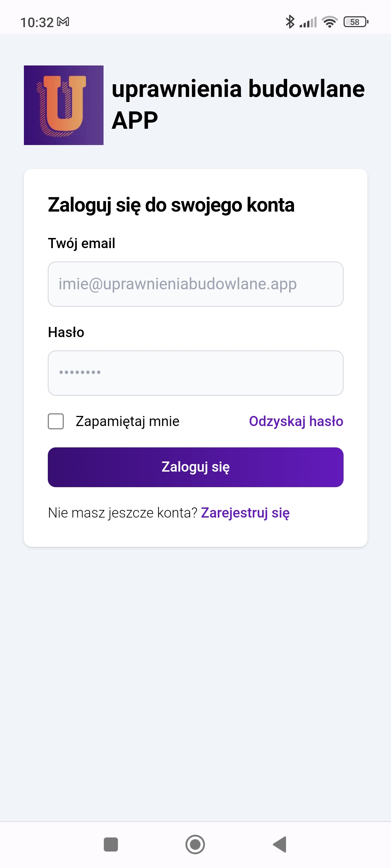391x868 pixels.
Task: Tap the Zapamiętaj mnie label text
Action: tap(127, 421)
